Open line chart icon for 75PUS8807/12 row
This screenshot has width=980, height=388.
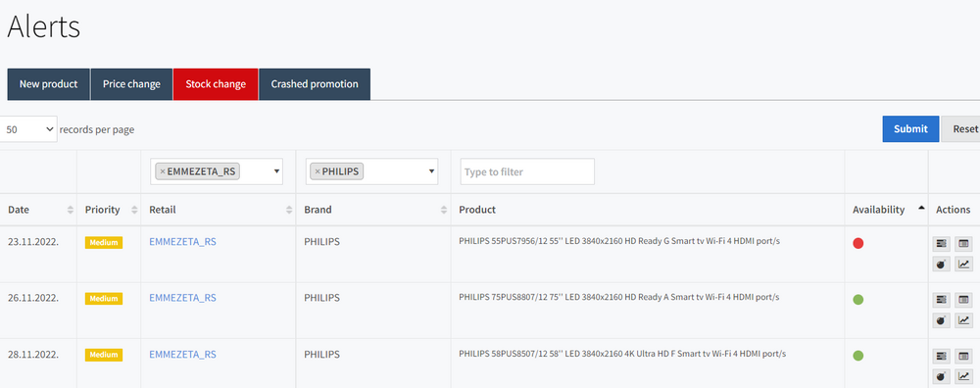963,320
